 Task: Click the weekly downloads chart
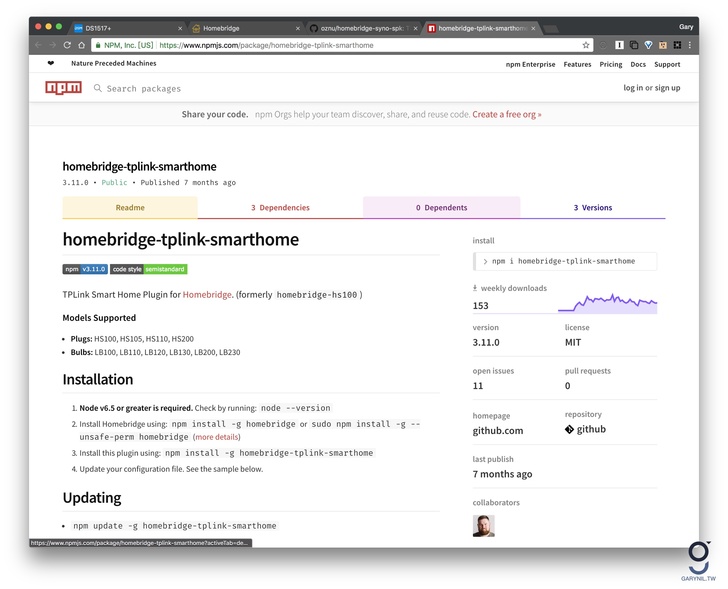point(607,303)
